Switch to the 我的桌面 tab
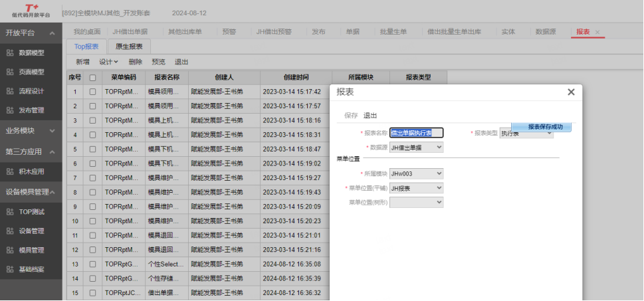 pos(87,32)
